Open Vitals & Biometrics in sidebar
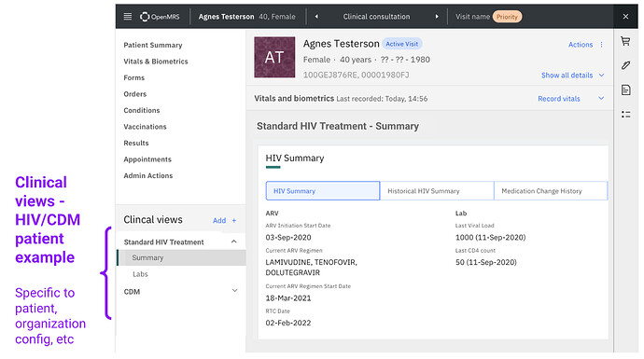The image size is (644, 359). point(156,62)
